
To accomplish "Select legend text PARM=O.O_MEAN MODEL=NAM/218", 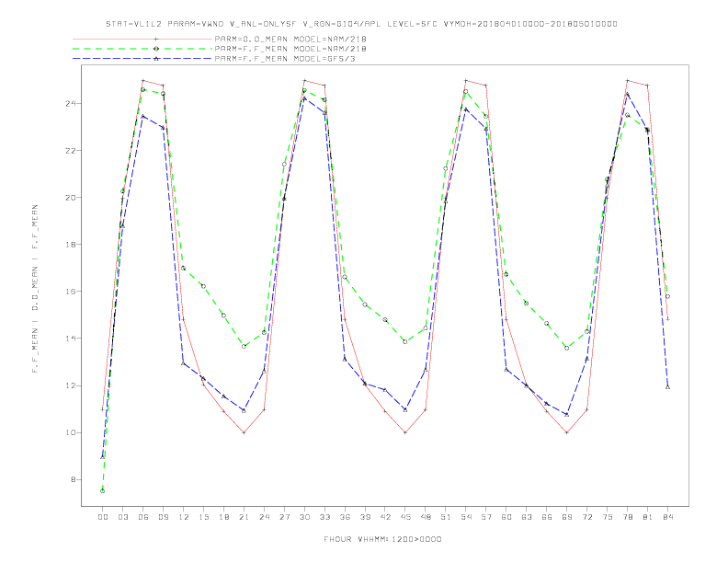I will pyautogui.click(x=290, y=39).
